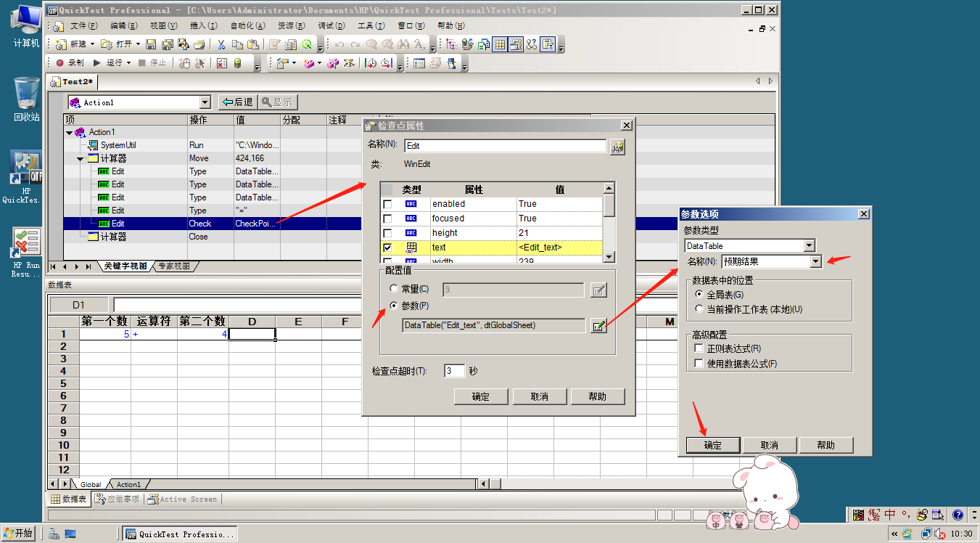The width and height of the screenshot is (980, 543).
Task: Open the 打开 dropdown arrow
Action: click(x=138, y=44)
